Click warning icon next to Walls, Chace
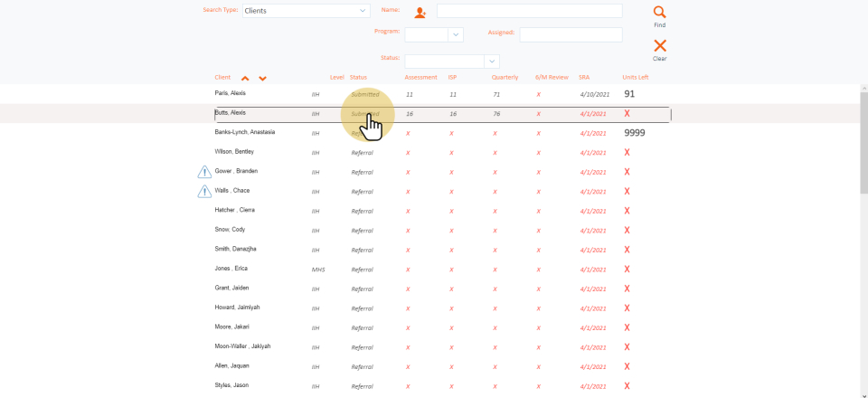Viewport: 868px width, 398px height. click(204, 191)
